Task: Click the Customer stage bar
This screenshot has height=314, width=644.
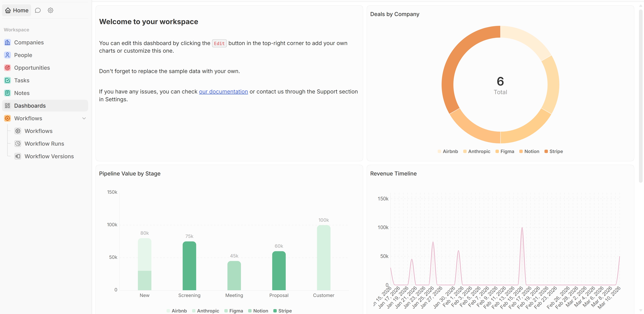Action: (324, 258)
